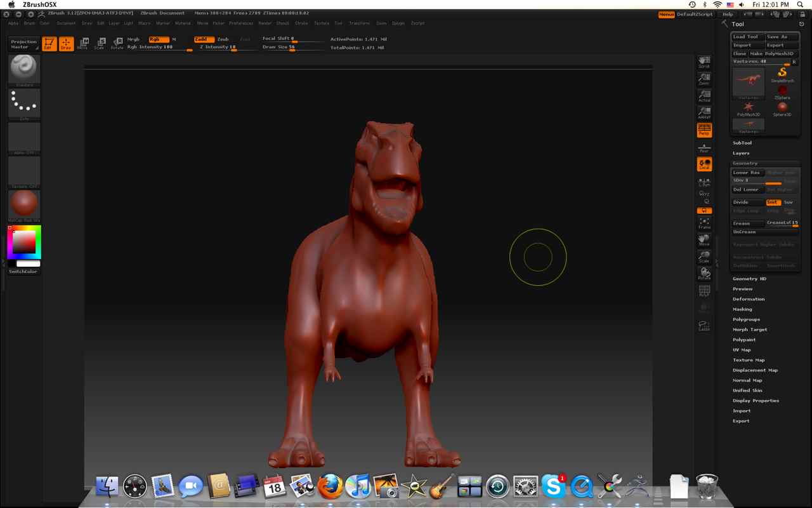The height and width of the screenshot is (508, 812).
Task: Click the Zoom canvas icon
Action: [704, 79]
